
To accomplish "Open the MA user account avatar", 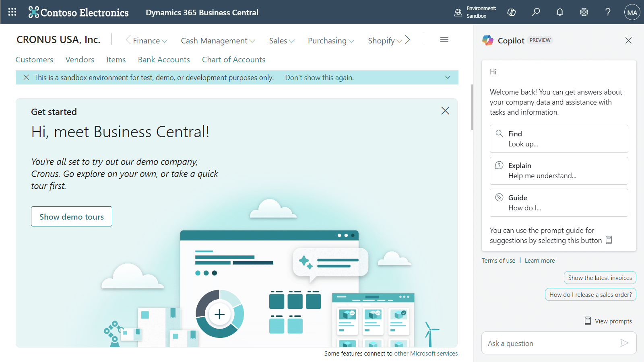I will point(632,12).
